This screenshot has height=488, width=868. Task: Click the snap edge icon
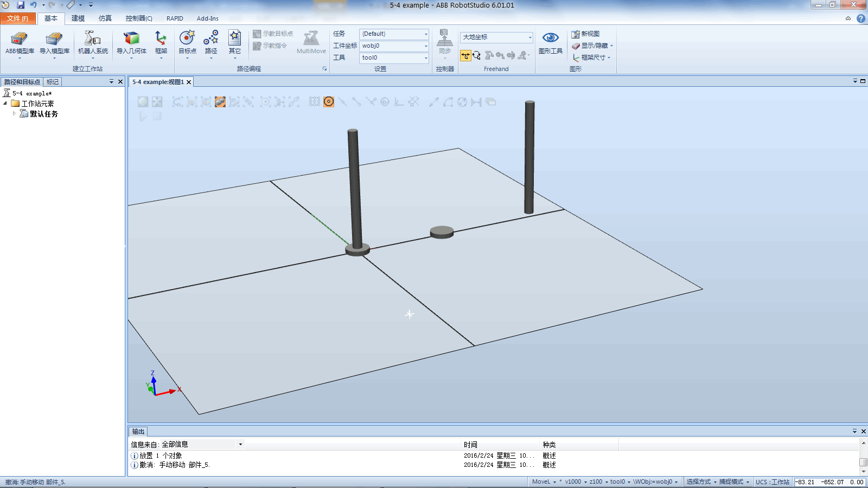[x=371, y=102]
